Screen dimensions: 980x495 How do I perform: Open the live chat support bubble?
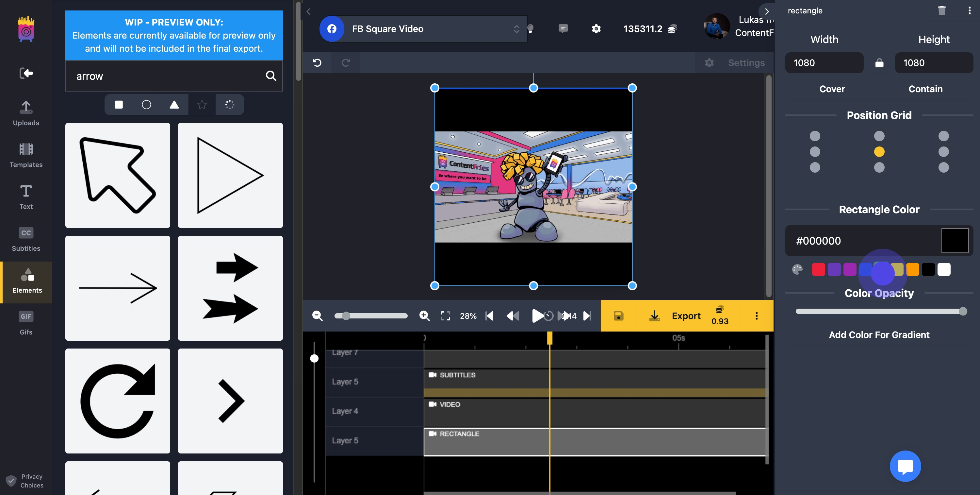tap(905, 466)
